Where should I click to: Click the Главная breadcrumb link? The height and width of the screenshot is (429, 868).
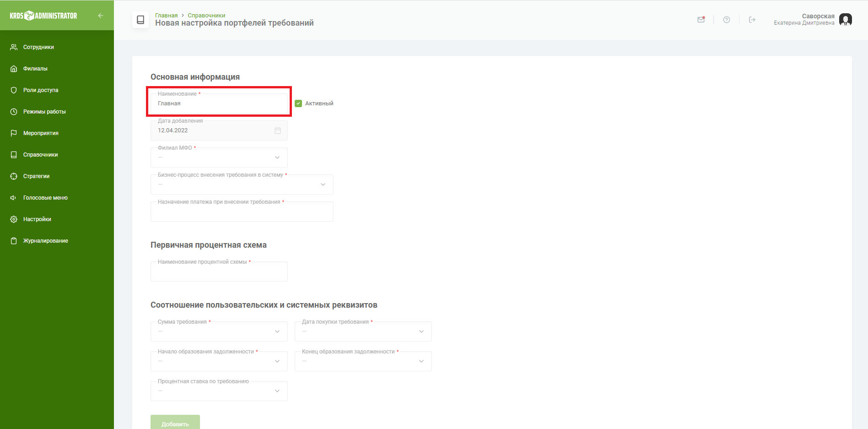(x=166, y=15)
